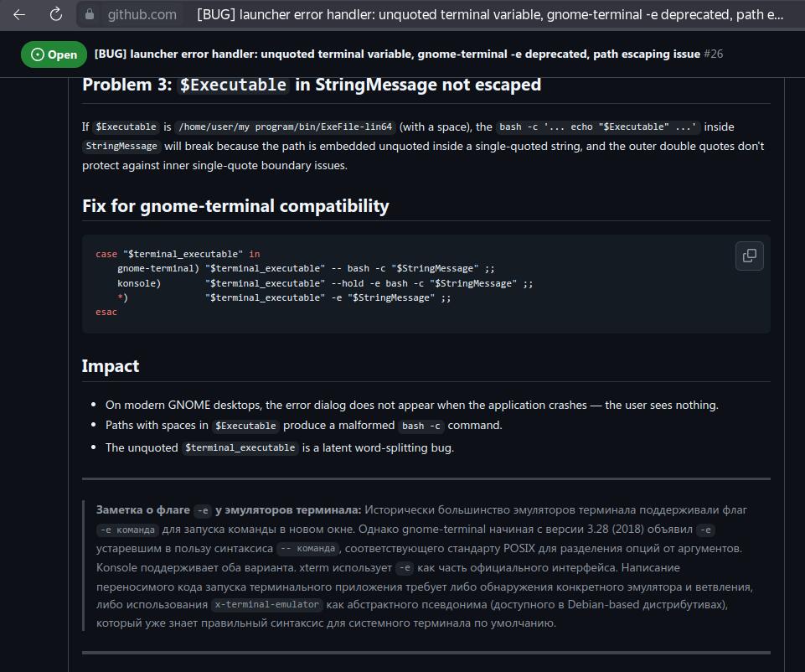Click the bold "Заметка о флаге" note text
Image resolution: width=805 pixels, height=672 pixels.
pyautogui.click(x=142, y=509)
